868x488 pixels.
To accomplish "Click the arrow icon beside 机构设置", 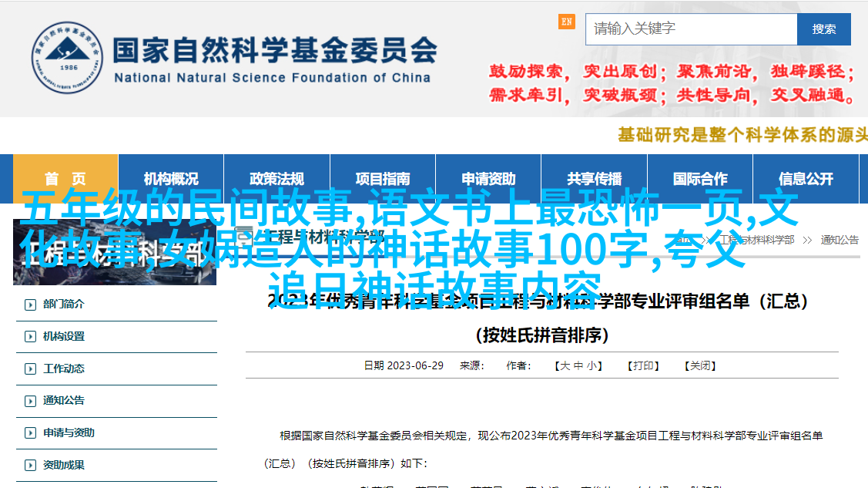I will [30, 337].
